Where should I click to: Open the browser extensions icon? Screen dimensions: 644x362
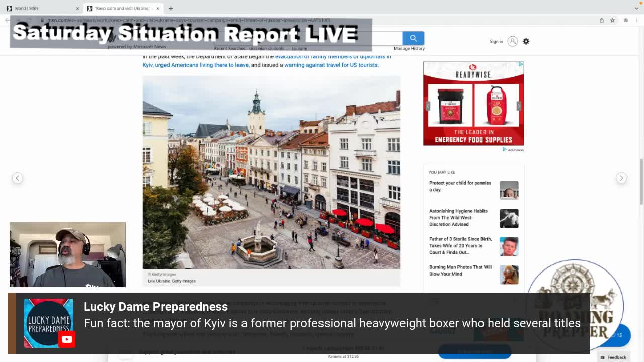point(625,20)
